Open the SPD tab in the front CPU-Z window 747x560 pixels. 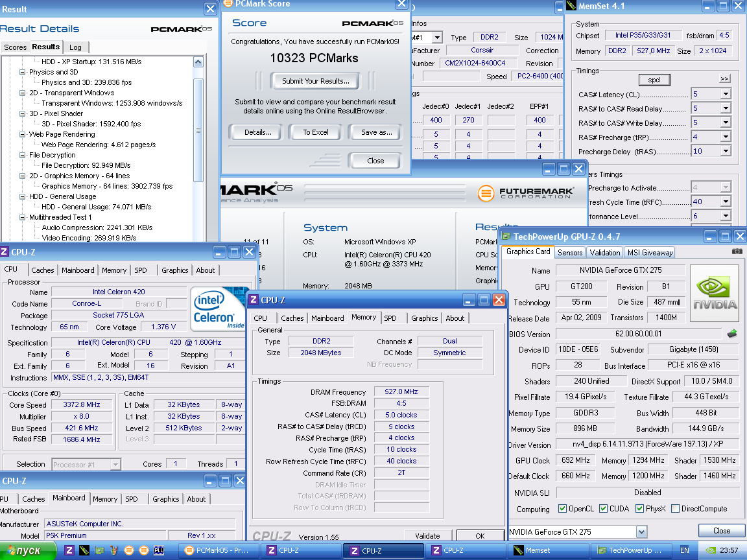(390, 318)
